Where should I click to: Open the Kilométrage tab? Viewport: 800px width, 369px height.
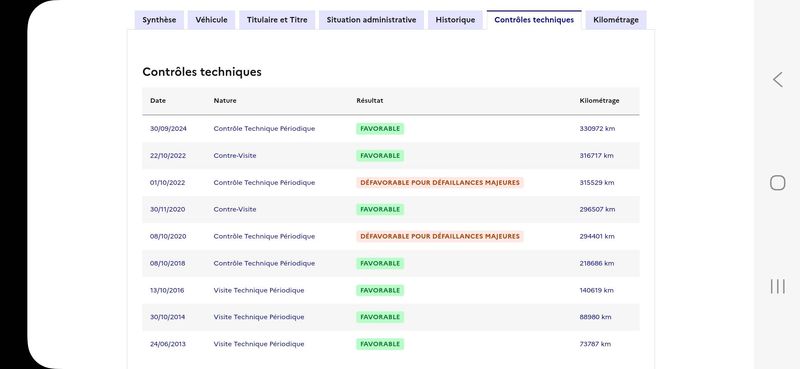click(616, 20)
